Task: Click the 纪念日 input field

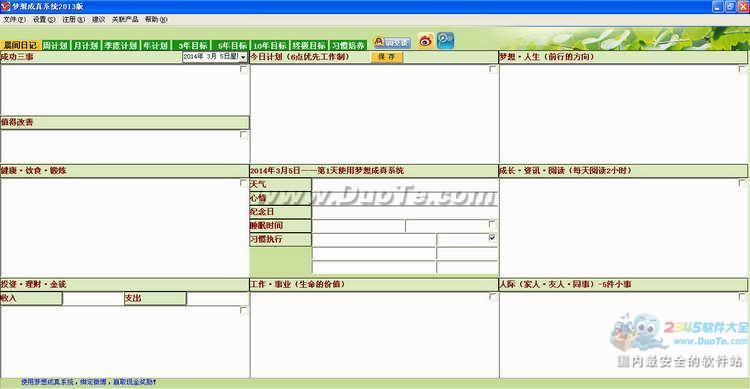Action: pos(405,212)
